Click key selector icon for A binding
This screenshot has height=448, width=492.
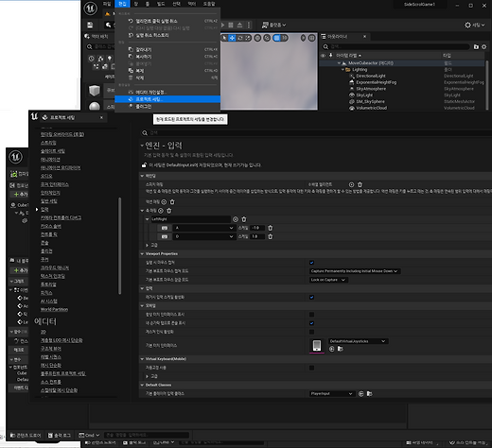(165, 228)
